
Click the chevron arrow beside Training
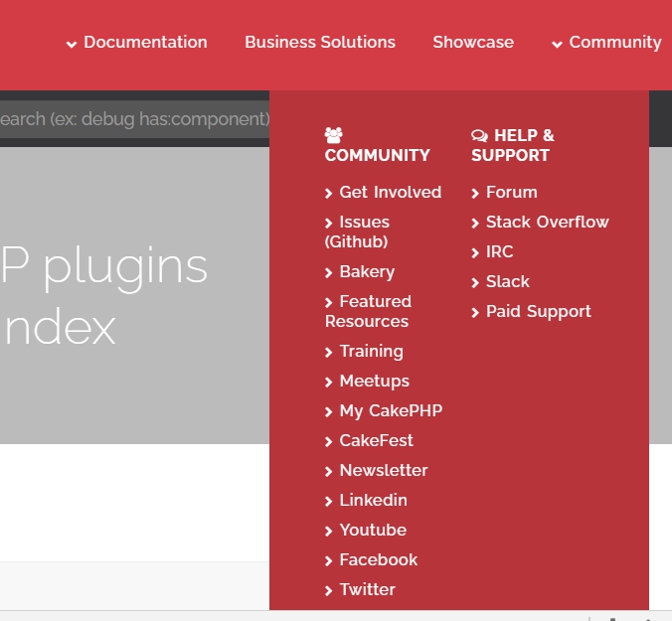329,353
